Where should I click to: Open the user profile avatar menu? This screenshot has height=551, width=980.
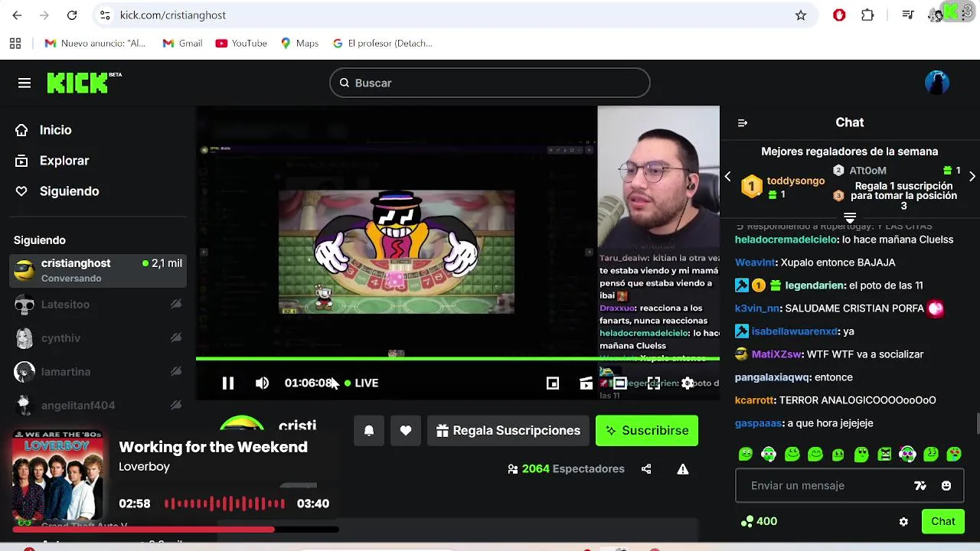click(937, 83)
